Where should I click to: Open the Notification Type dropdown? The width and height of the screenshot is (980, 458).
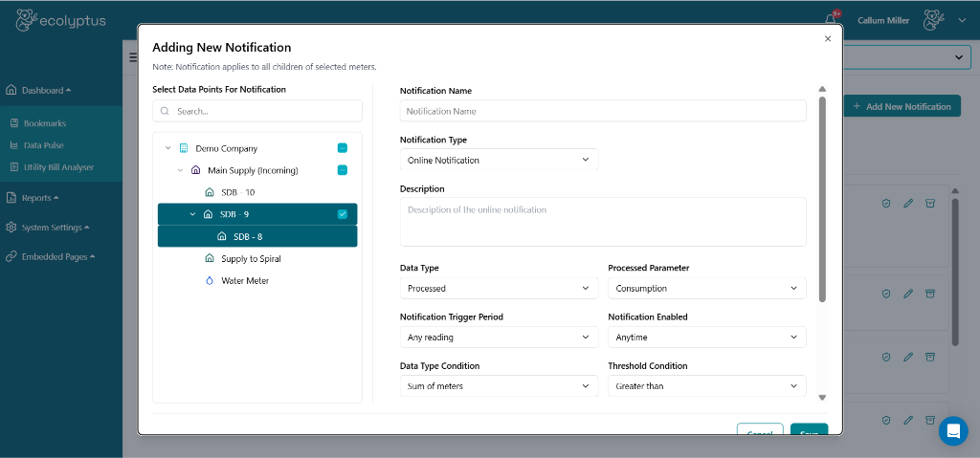tap(499, 160)
